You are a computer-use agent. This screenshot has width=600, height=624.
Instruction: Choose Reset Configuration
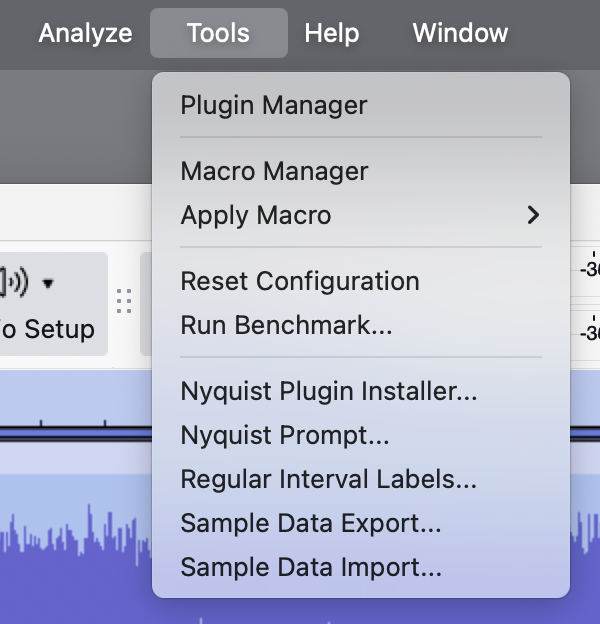[x=299, y=281]
